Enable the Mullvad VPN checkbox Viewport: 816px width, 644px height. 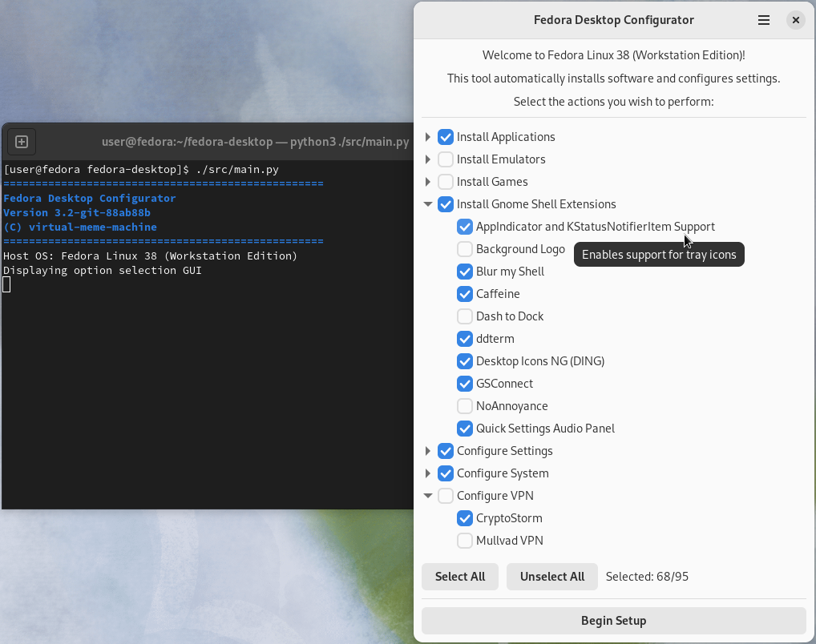click(x=465, y=541)
